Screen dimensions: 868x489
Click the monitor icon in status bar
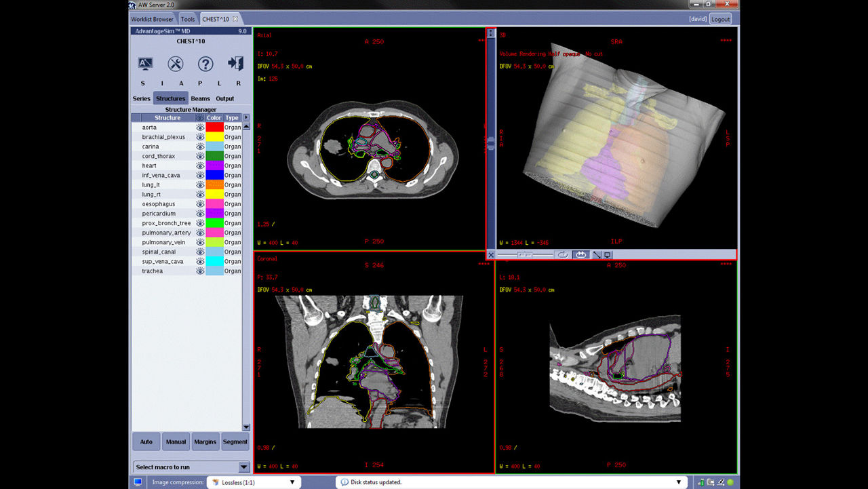[x=138, y=482]
